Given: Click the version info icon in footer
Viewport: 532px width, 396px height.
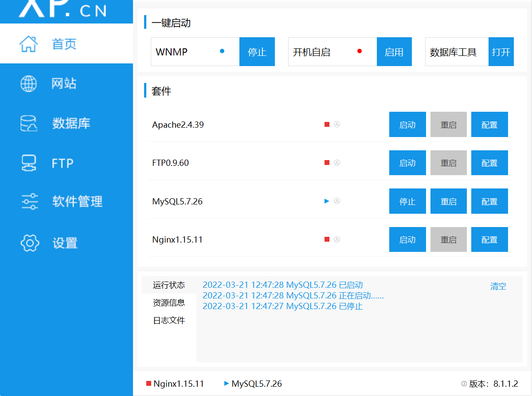Looking at the screenshot, I should 464,384.
